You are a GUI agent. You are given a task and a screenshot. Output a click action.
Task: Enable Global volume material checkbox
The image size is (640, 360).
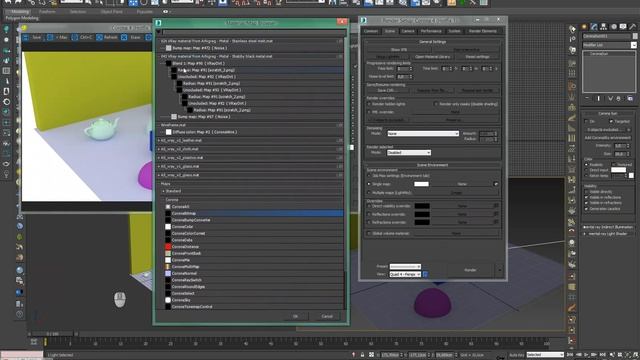(369, 233)
